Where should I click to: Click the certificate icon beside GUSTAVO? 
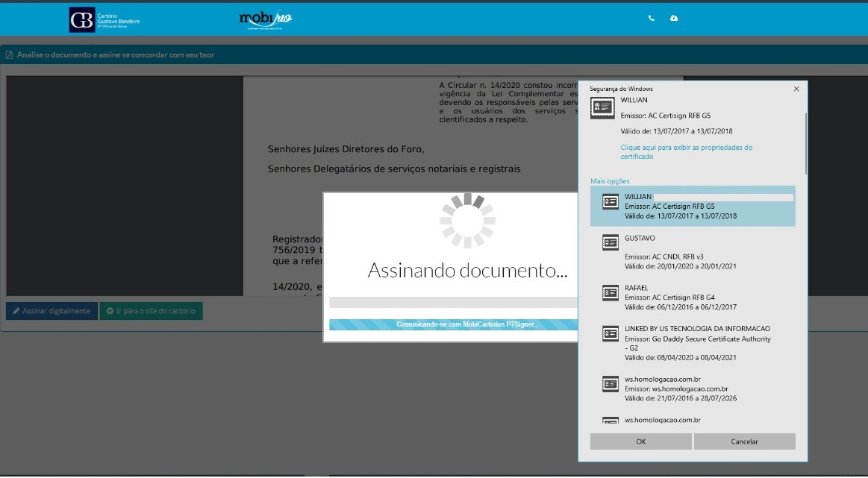610,242
